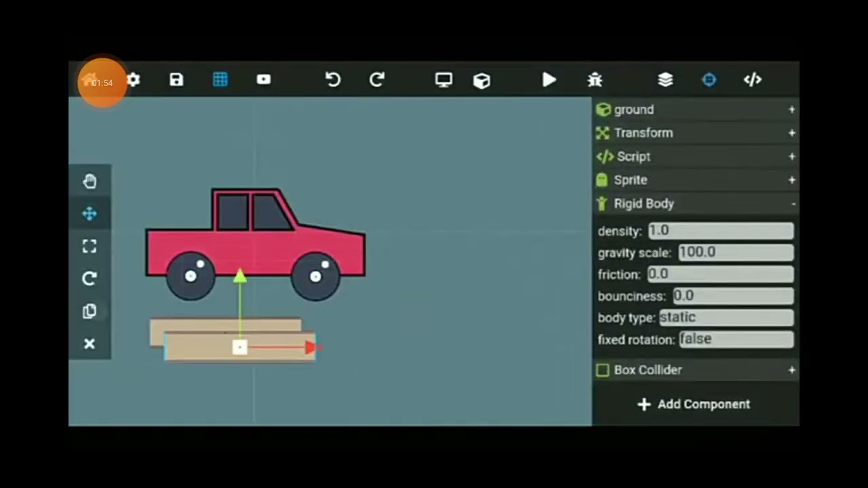Expand the ground object section
868x488 pixels.
click(696, 110)
